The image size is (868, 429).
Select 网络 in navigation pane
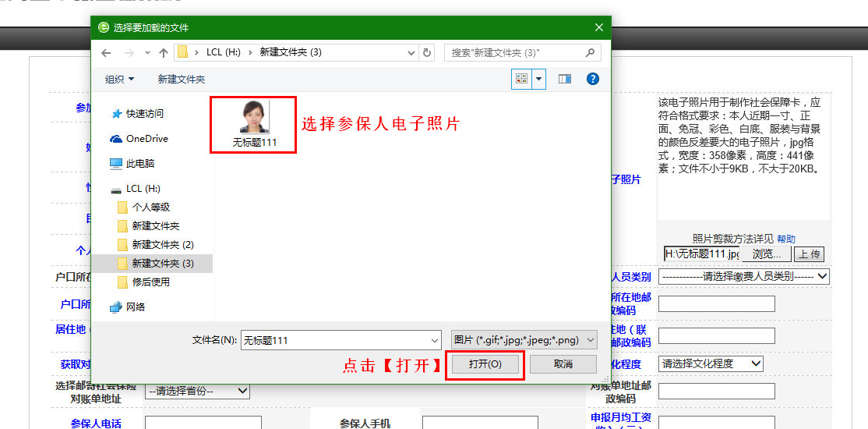[136, 307]
